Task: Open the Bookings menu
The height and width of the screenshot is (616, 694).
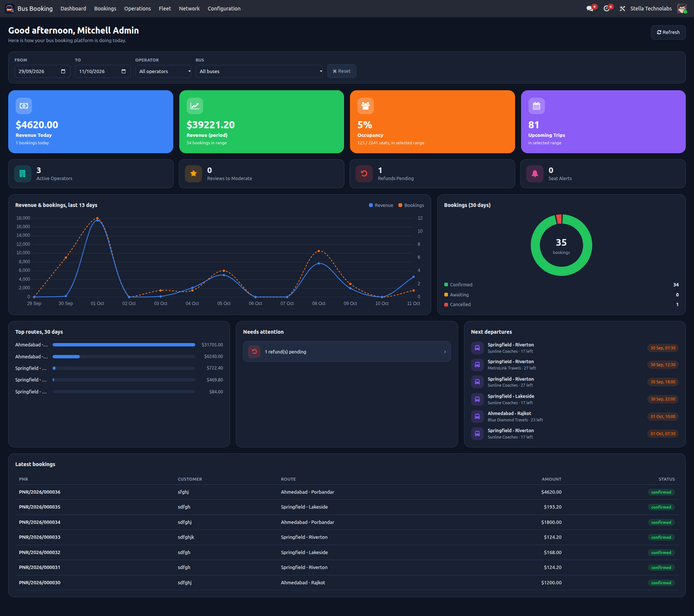Action: pyautogui.click(x=105, y=9)
